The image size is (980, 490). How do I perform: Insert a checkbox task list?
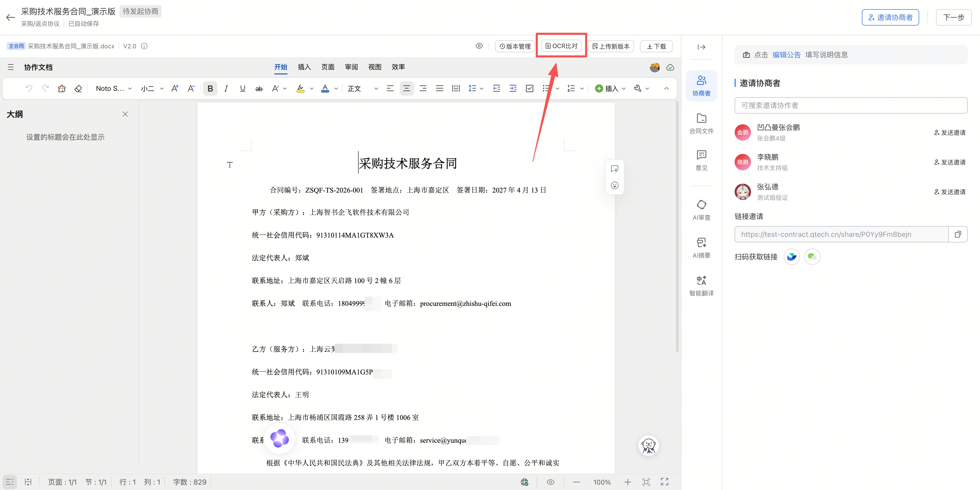530,89
